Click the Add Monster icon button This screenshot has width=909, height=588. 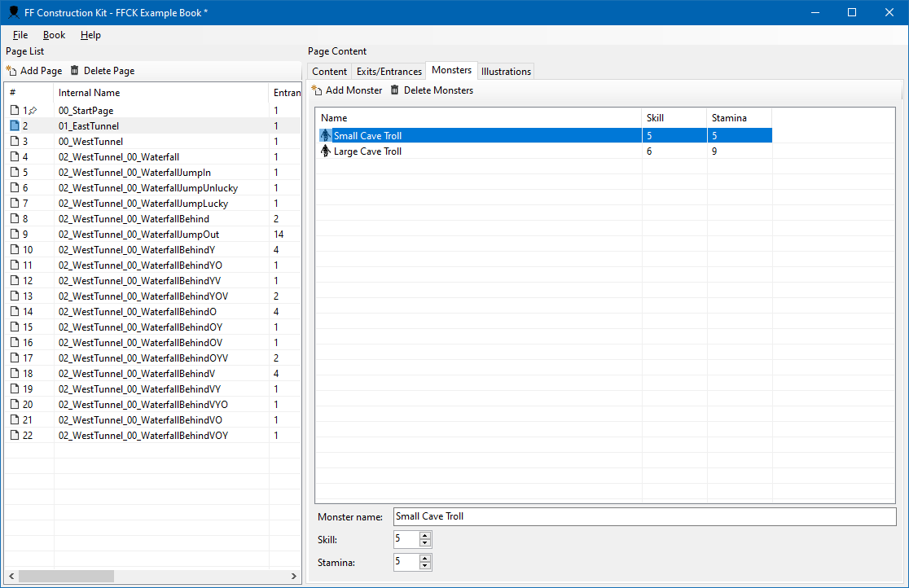tap(317, 90)
